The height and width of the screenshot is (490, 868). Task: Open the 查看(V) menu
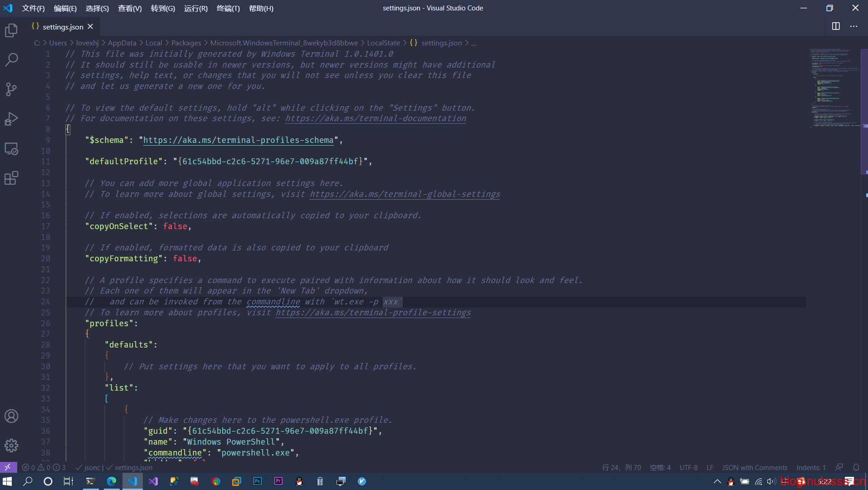[x=130, y=8]
